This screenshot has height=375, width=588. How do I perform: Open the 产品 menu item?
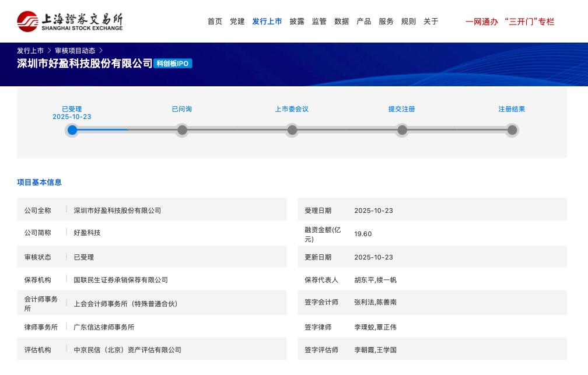click(364, 22)
